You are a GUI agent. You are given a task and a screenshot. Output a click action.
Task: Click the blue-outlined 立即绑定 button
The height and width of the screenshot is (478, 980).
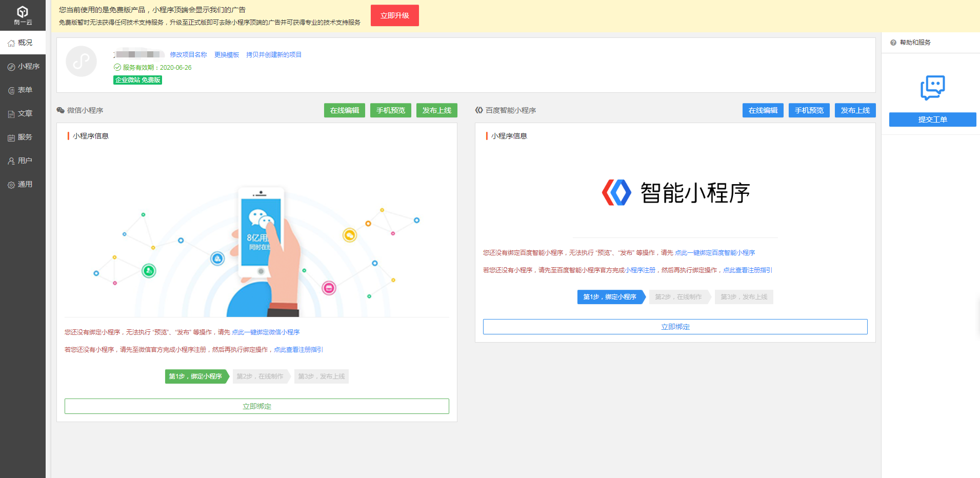[675, 327]
